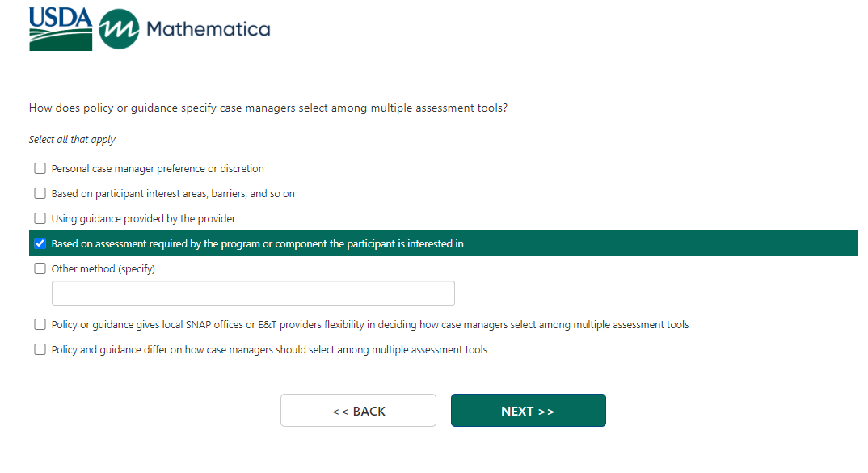The width and height of the screenshot is (868, 473).
Task: Click the "Personal case manager preference or discretion" label
Action: 158,169
